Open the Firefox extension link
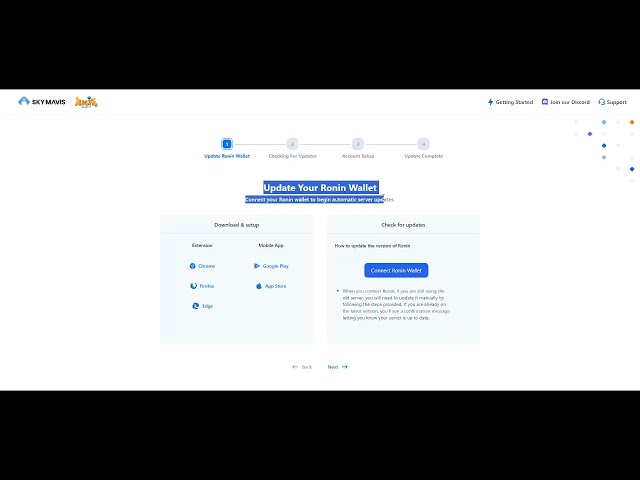The image size is (640, 480). pos(207,286)
